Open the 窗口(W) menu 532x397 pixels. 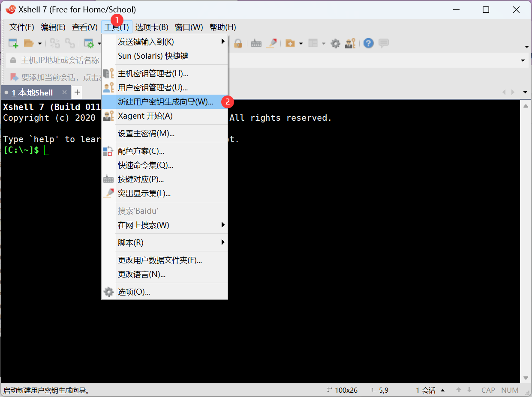click(x=189, y=27)
